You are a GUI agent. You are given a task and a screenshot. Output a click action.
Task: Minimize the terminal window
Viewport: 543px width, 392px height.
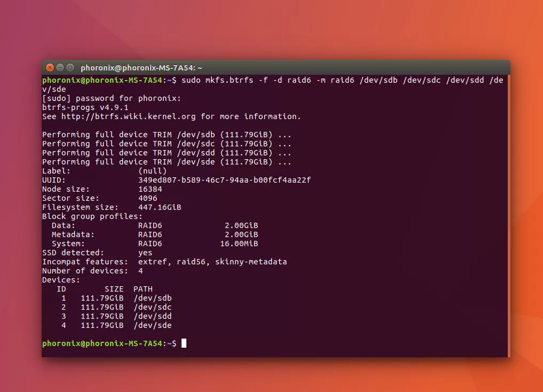point(60,67)
